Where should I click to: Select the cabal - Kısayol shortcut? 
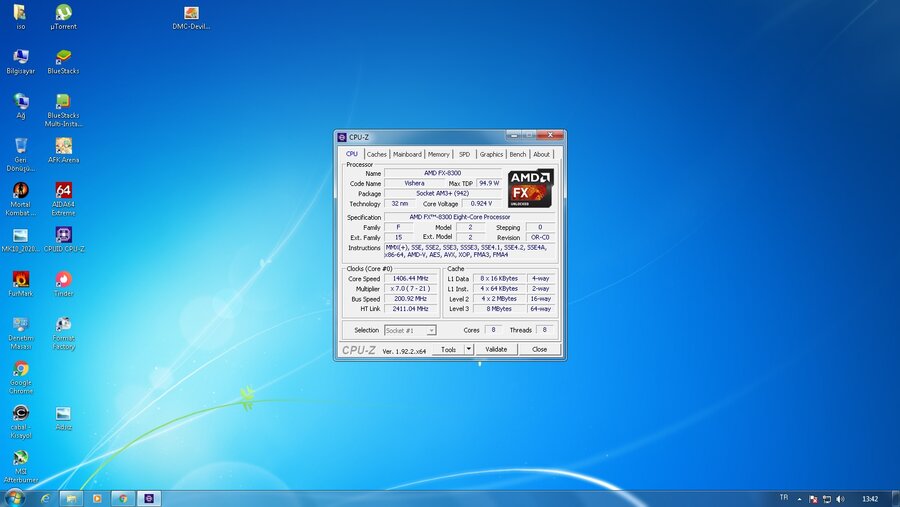coord(21,422)
